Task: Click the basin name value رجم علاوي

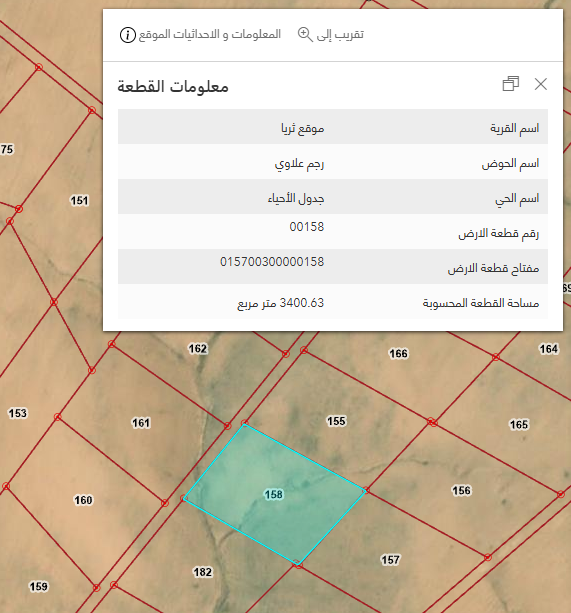Action: (299, 163)
